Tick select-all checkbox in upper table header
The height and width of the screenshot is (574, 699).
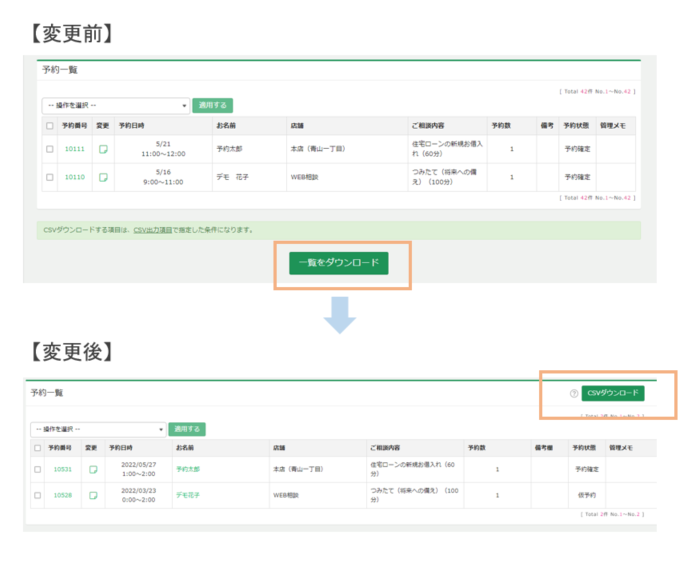pyautogui.click(x=49, y=126)
